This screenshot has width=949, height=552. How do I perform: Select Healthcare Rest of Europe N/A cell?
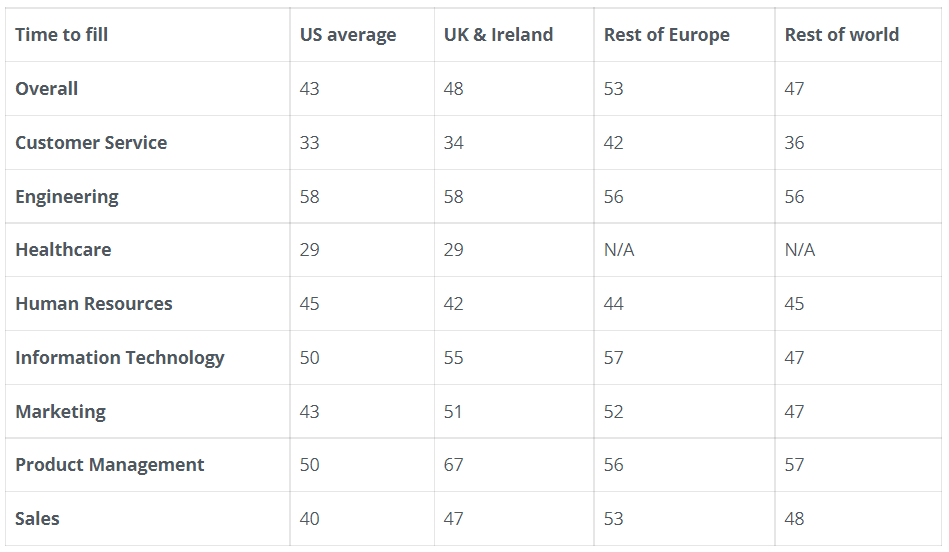619,250
